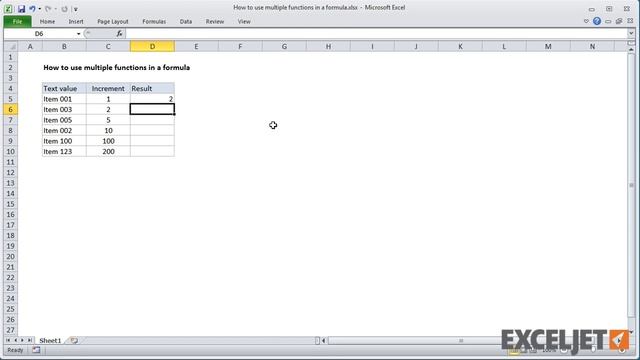Select cell containing 'Item 005'

(64, 120)
